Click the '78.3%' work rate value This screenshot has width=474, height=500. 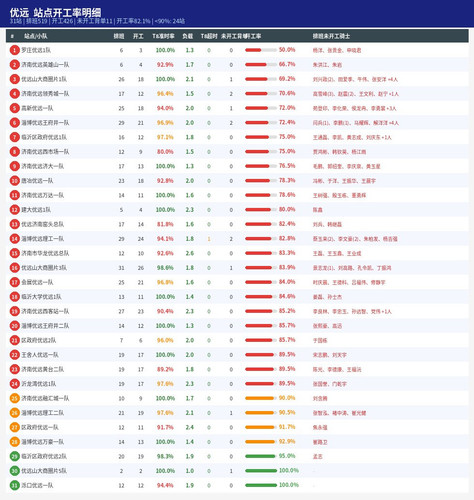point(287,180)
